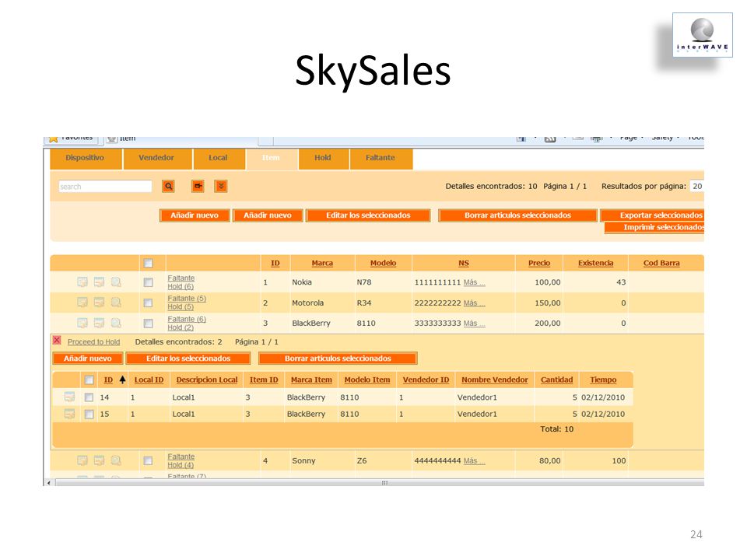747x560 pixels.
Task: Click the orange icon between search and chevrons
Action: (x=198, y=186)
